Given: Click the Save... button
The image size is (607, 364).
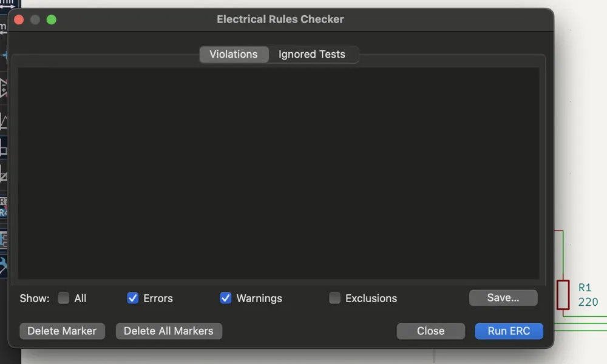Looking at the screenshot, I should coord(503,298).
